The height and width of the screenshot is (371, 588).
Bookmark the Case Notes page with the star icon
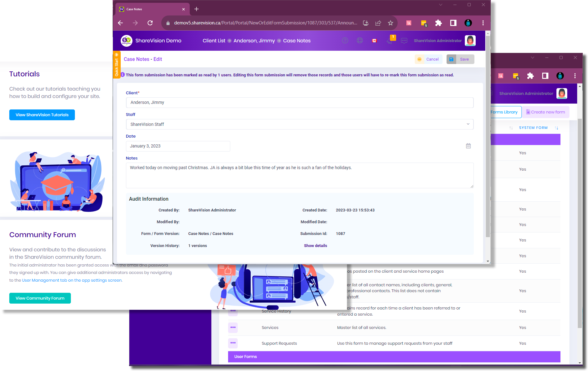click(391, 23)
